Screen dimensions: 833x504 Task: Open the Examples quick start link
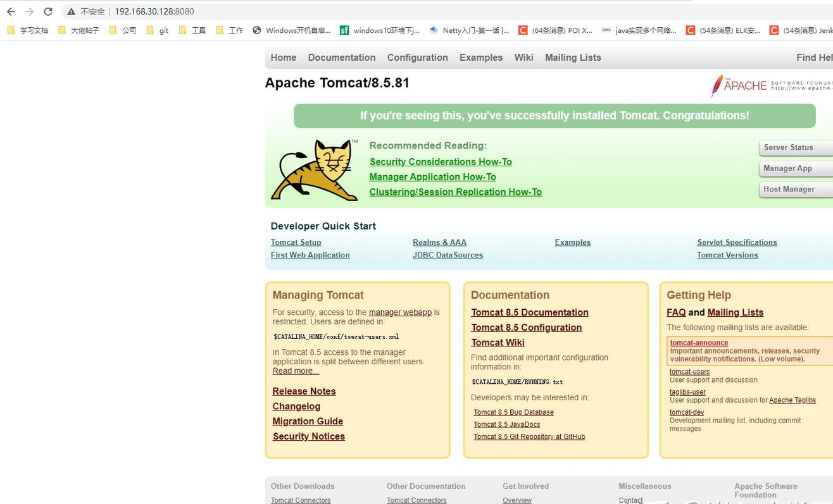click(x=573, y=242)
